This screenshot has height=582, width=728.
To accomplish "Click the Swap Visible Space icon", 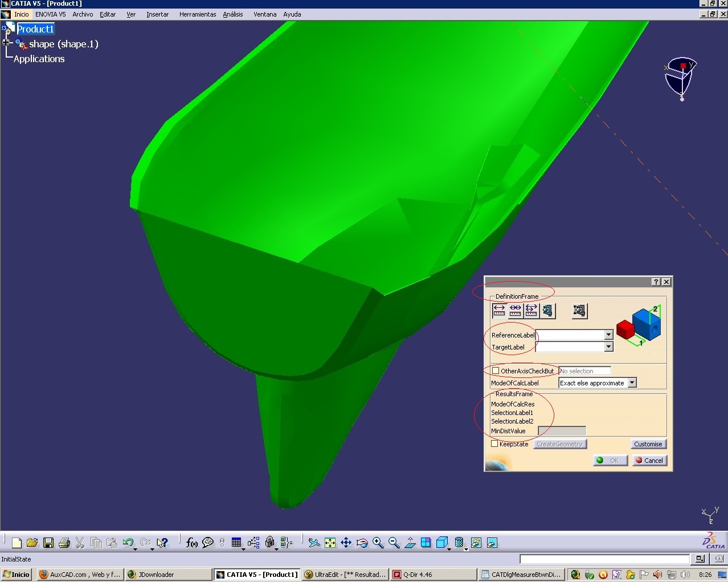I will click(492, 543).
